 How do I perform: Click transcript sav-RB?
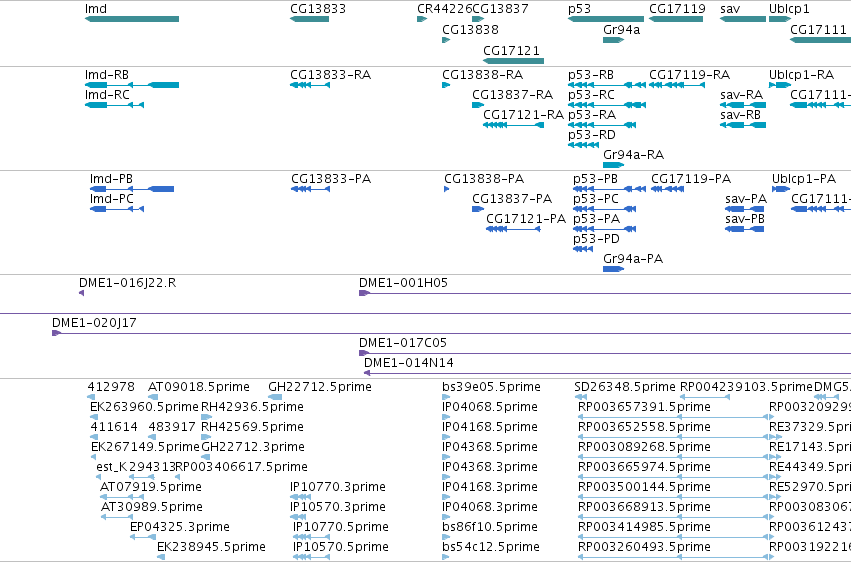[742, 125]
